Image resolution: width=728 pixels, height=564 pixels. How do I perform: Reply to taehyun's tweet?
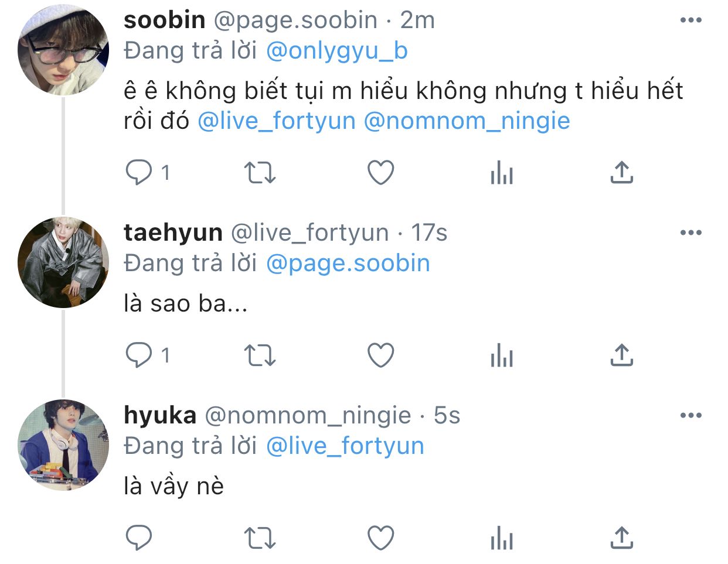click(x=139, y=355)
